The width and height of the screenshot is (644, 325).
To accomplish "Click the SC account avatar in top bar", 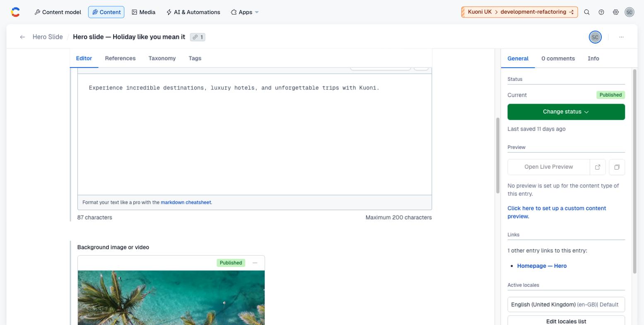I will 630,12.
